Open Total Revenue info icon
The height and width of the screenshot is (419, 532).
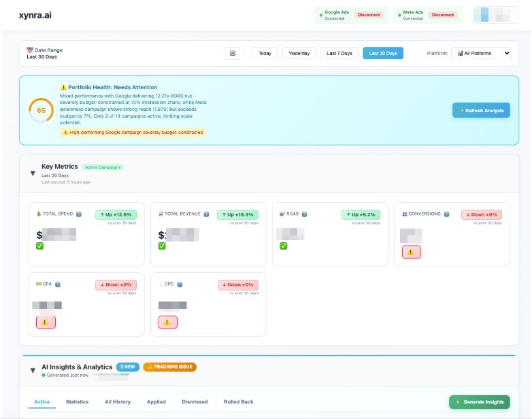pyautogui.click(x=206, y=214)
